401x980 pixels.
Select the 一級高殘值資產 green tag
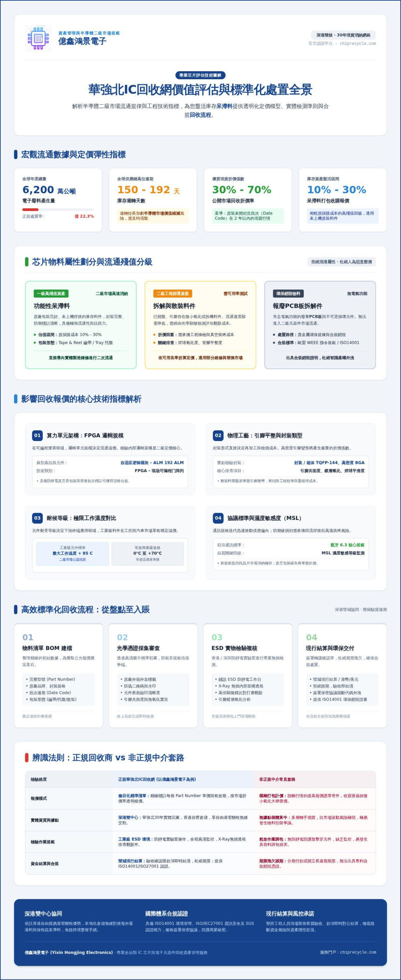51,294
